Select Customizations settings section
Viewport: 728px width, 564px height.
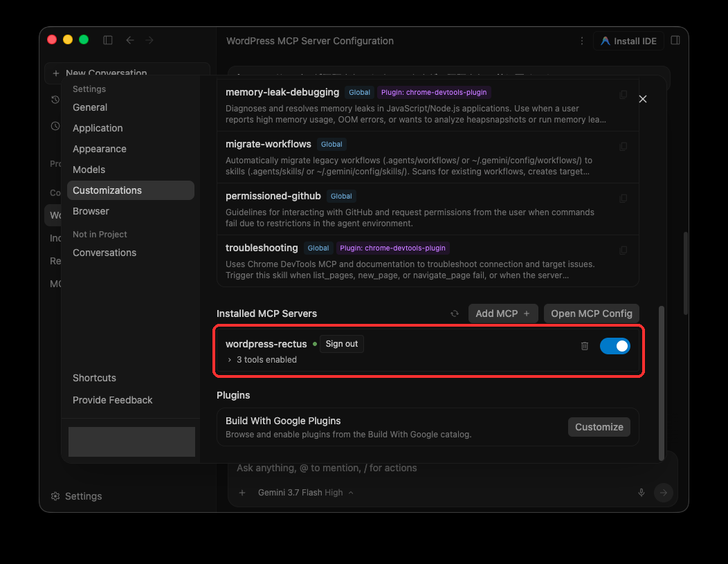click(131, 190)
